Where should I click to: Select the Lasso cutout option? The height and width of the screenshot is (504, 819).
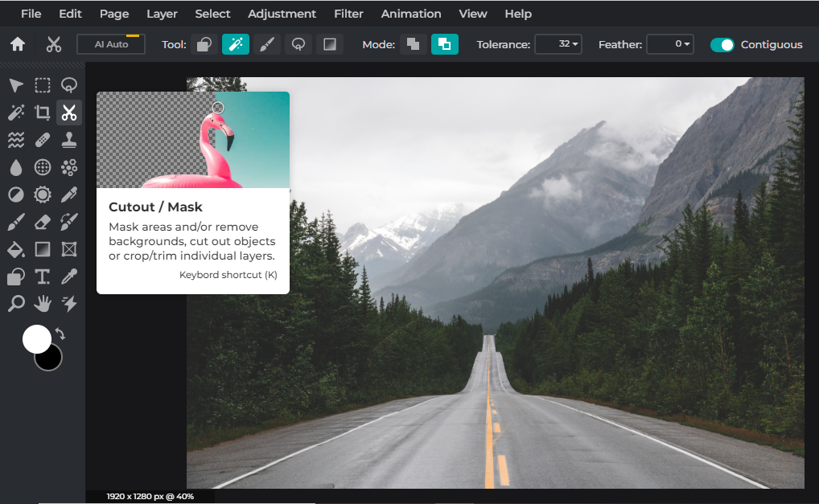click(x=298, y=44)
